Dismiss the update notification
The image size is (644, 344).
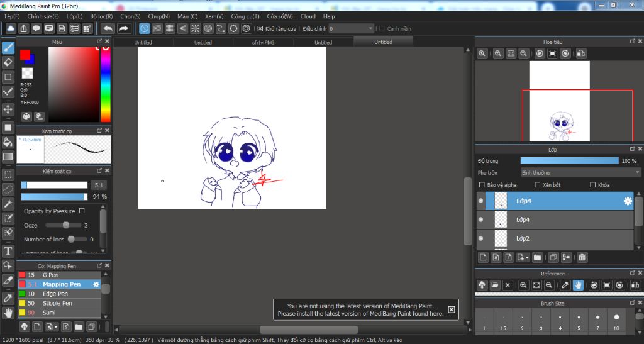452,309
